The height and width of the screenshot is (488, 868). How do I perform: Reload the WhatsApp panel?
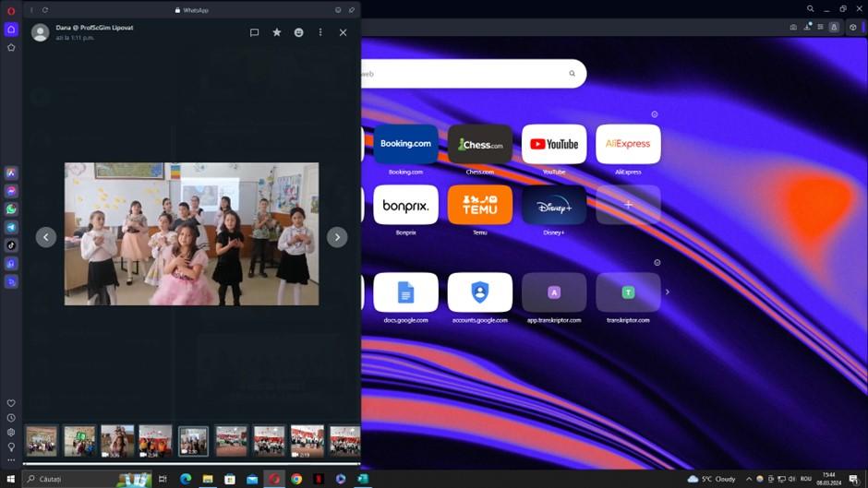click(45, 10)
